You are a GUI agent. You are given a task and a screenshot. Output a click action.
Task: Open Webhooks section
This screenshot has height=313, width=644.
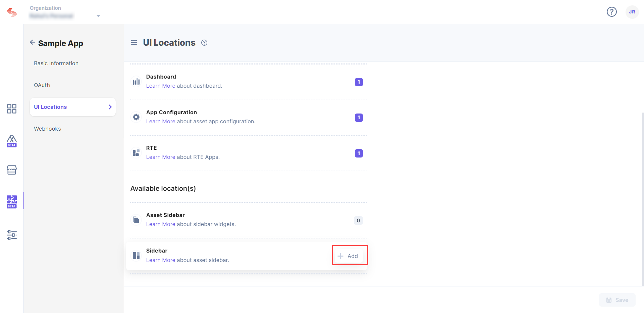[x=47, y=129]
